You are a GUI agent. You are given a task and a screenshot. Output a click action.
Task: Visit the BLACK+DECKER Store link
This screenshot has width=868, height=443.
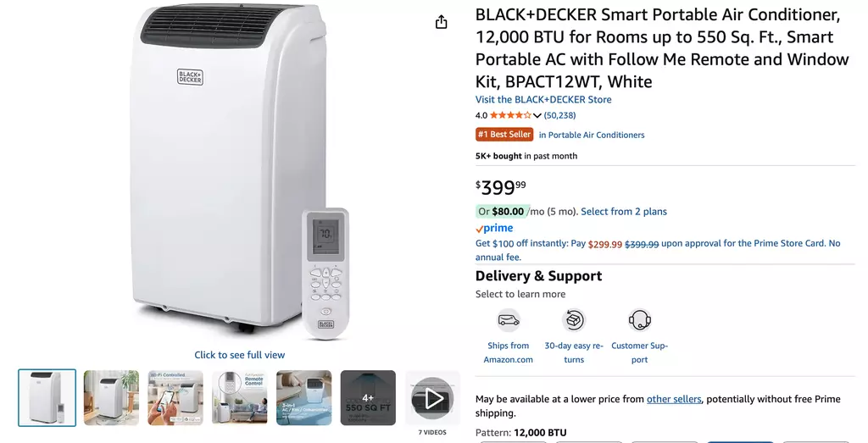[543, 100]
